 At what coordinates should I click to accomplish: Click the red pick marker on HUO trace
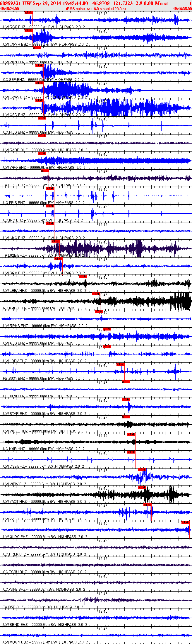pyautogui.click(x=42, y=118)
